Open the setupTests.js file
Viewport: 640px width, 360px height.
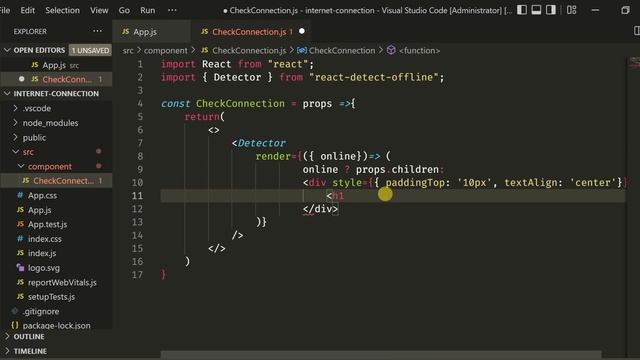51,297
